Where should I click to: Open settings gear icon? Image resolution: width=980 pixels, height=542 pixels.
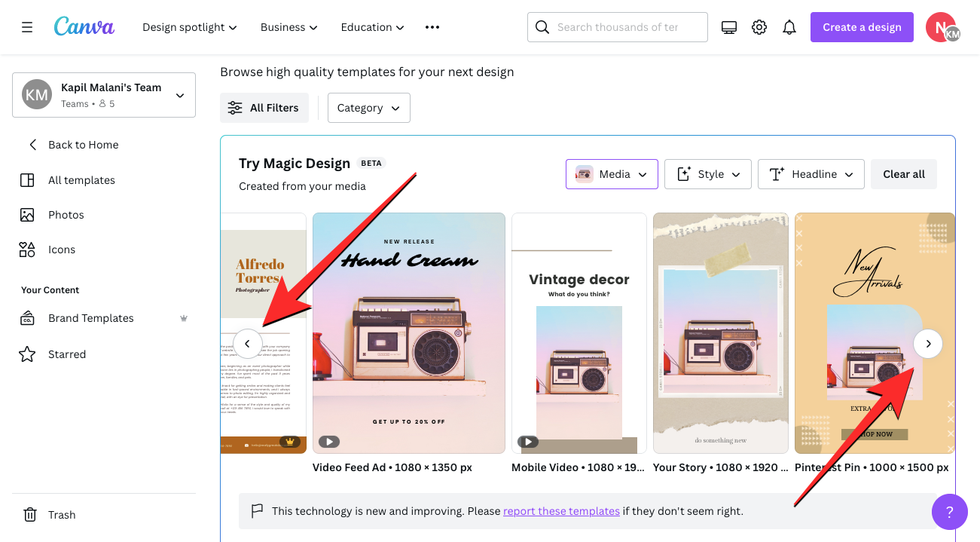tap(759, 27)
